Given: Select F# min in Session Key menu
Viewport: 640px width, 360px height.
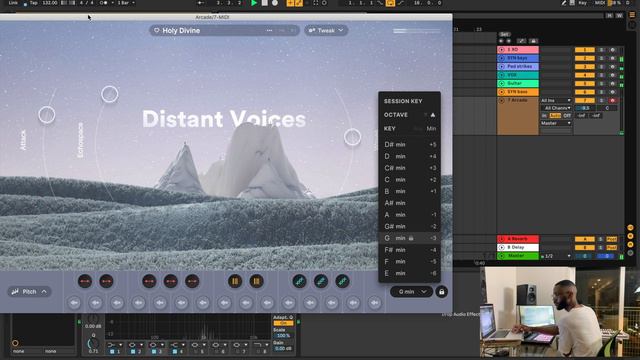Looking at the screenshot, I should 410,250.
